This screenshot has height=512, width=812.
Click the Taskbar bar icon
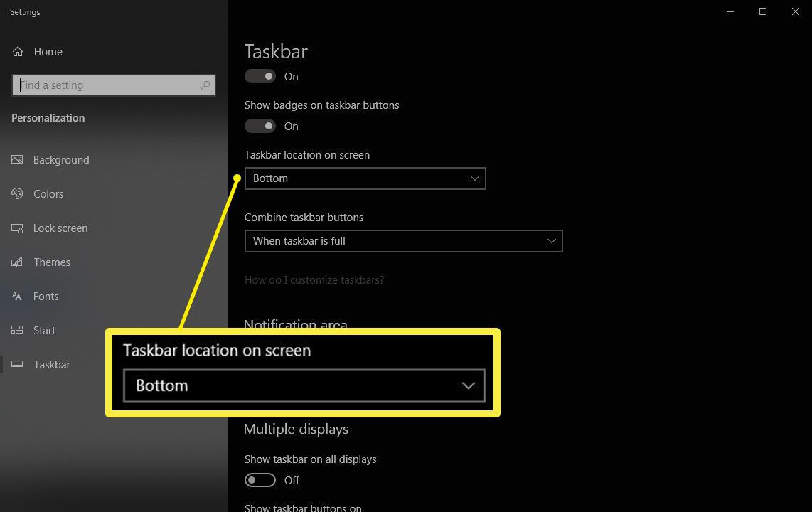point(17,364)
